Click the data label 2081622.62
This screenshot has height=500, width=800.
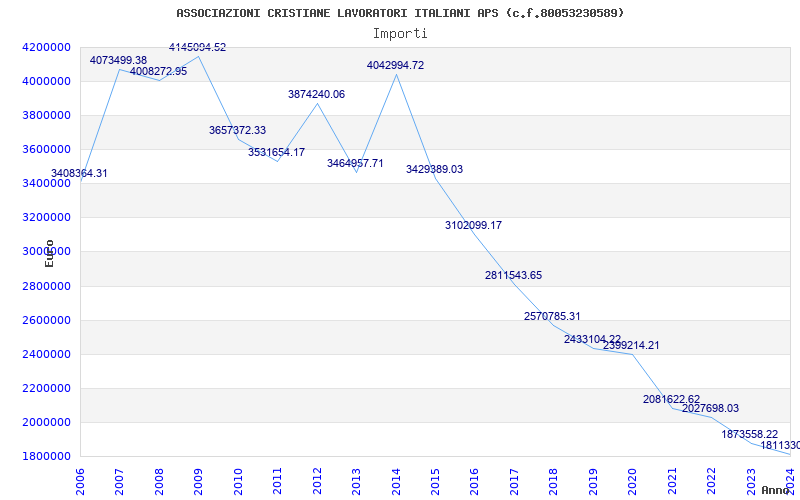pyautogui.click(x=671, y=399)
